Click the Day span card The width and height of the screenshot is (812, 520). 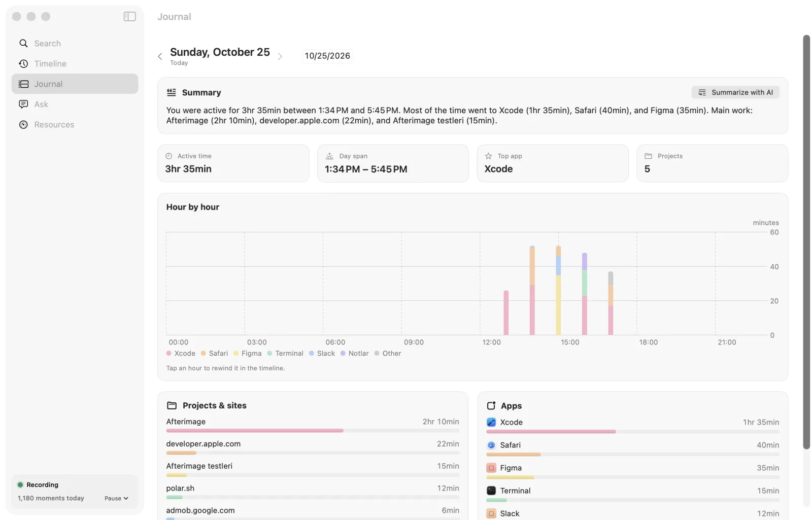pyautogui.click(x=393, y=163)
